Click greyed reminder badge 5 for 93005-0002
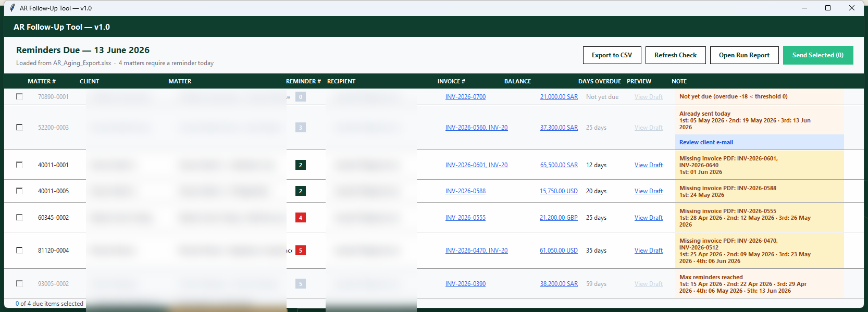The height and width of the screenshot is (312, 868). 300,284
